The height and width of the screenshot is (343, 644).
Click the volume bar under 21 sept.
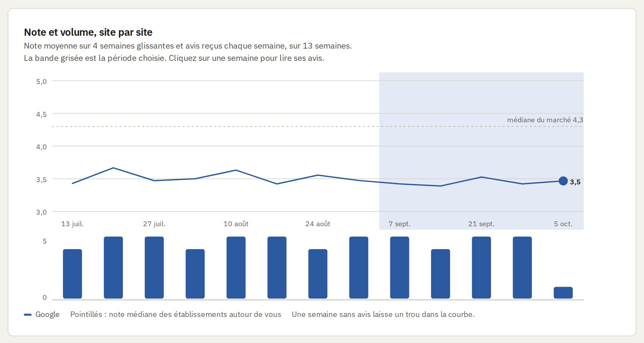click(x=481, y=268)
